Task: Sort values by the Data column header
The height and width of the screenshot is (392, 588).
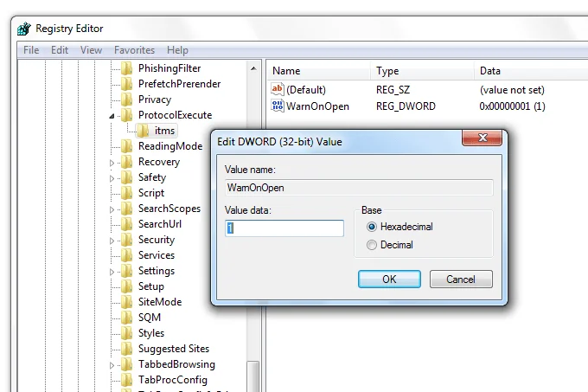Action: (531, 71)
